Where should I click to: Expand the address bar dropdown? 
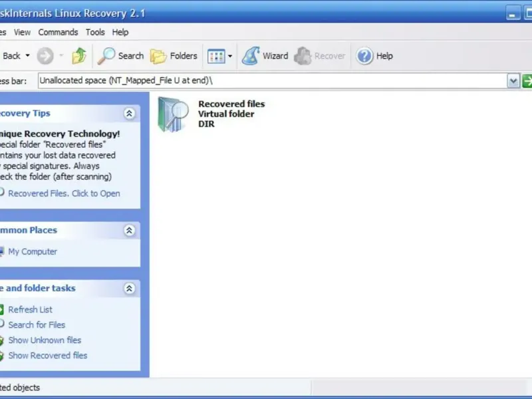tap(513, 81)
